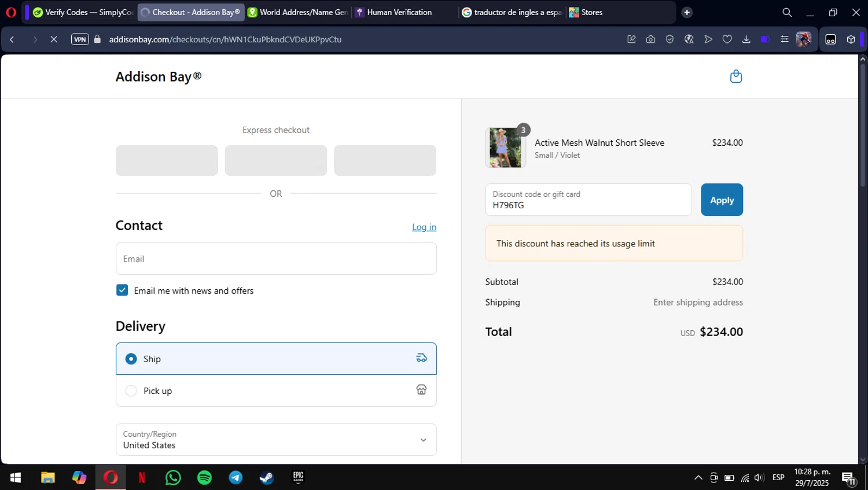Screen dimensions: 868x490
Task: Bookmark page with the heart icon
Action: 727,39
